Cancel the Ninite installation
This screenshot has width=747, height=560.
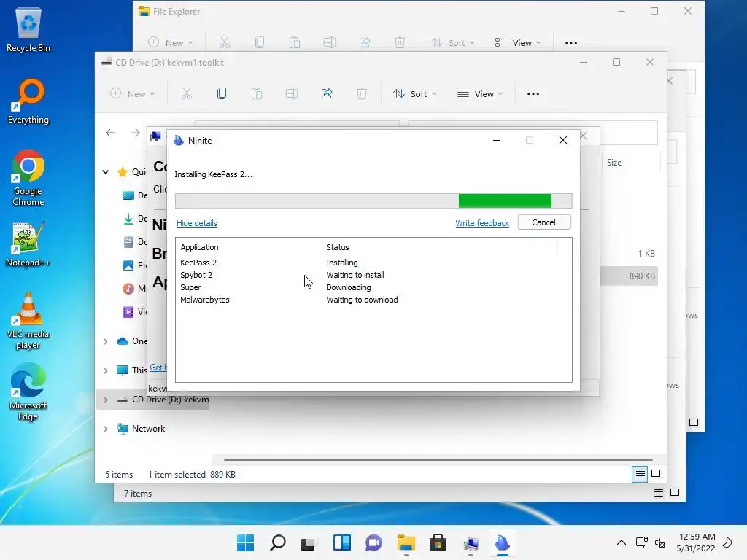[x=543, y=222]
